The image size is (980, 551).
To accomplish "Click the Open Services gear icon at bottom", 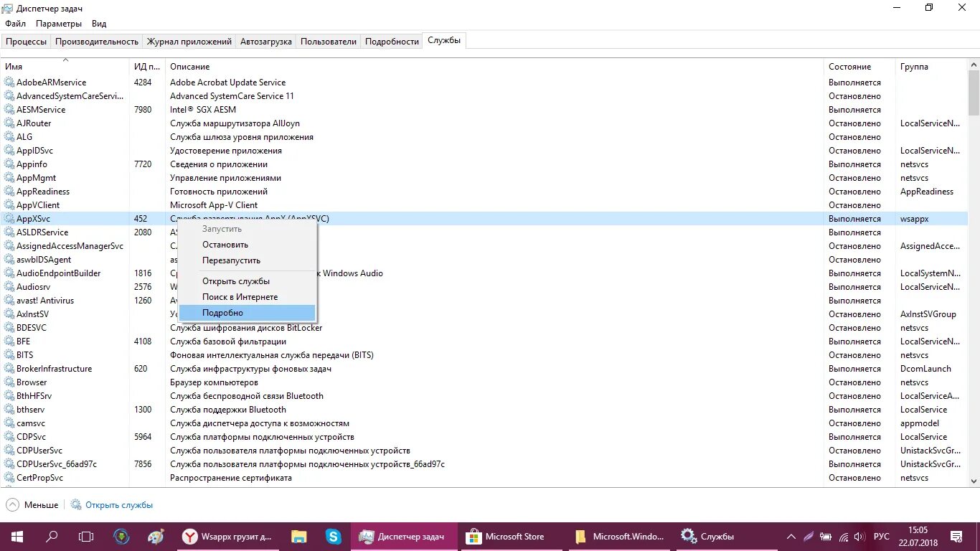I will tap(76, 505).
